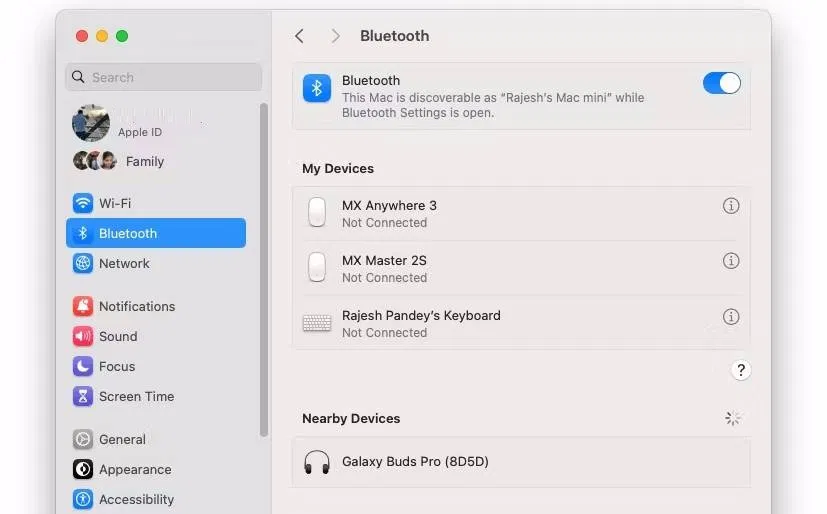Click the large blue Bluetooth icon
Image resolution: width=827 pixels, height=514 pixels.
pos(317,88)
